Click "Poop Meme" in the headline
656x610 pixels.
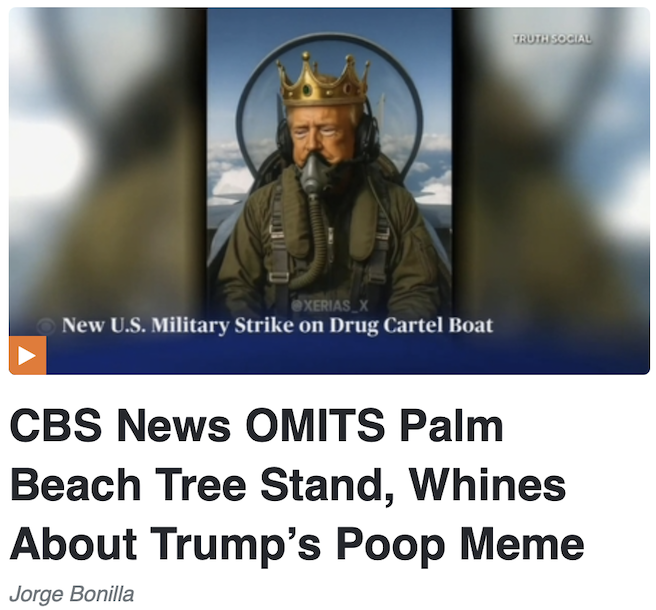[x=460, y=544]
